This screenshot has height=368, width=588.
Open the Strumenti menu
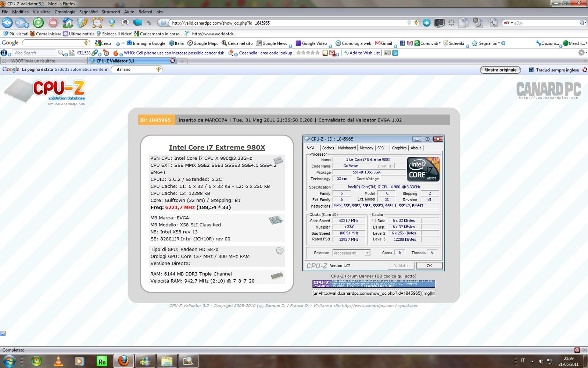[x=111, y=12]
